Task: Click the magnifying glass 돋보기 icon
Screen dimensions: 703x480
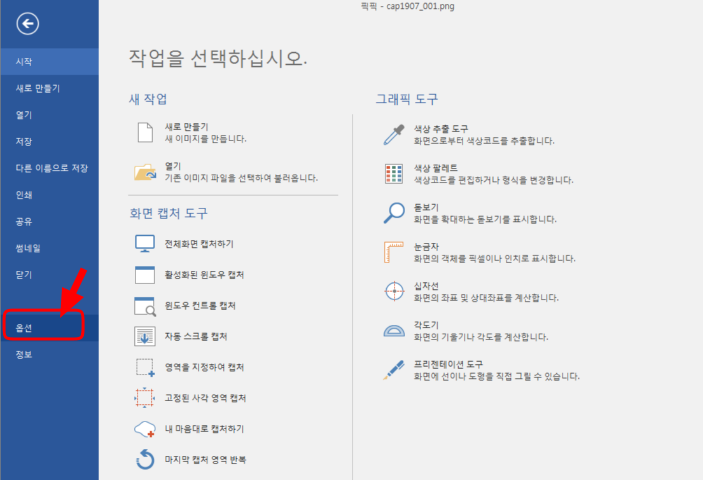Action: click(394, 213)
